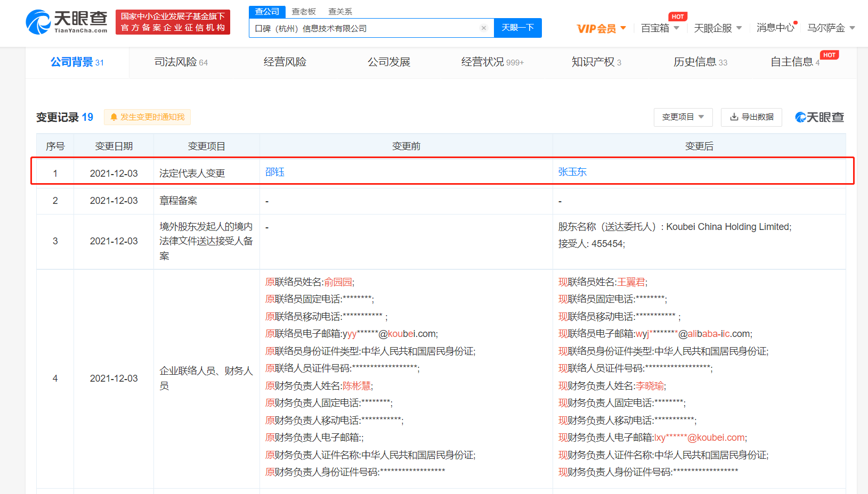Click the TianYanCha logo in header
This screenshot has width=868, height=494.
(x=67, y=22)
